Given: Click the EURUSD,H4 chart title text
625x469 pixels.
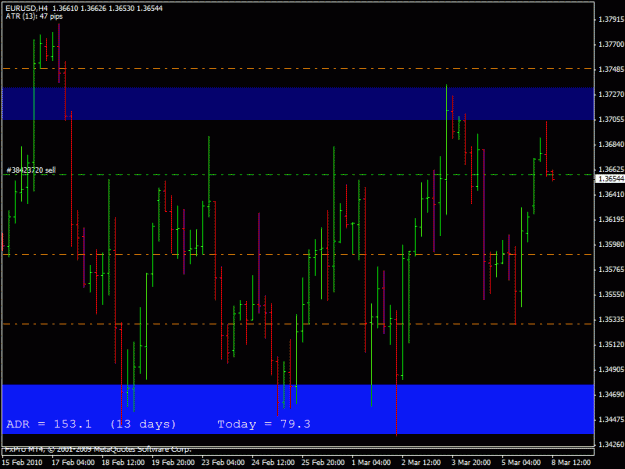Looking at the screenshot, I should (26, 8).
